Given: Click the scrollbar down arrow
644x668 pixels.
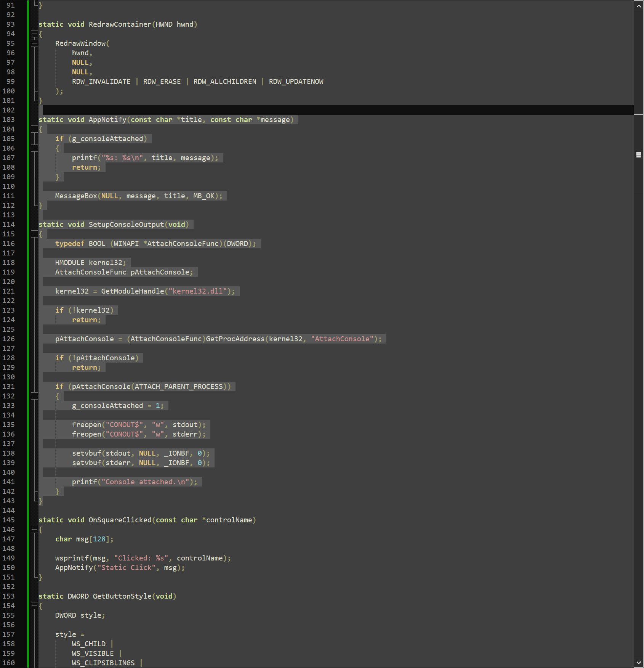Looking at the screenshot, I should (639, 663).
